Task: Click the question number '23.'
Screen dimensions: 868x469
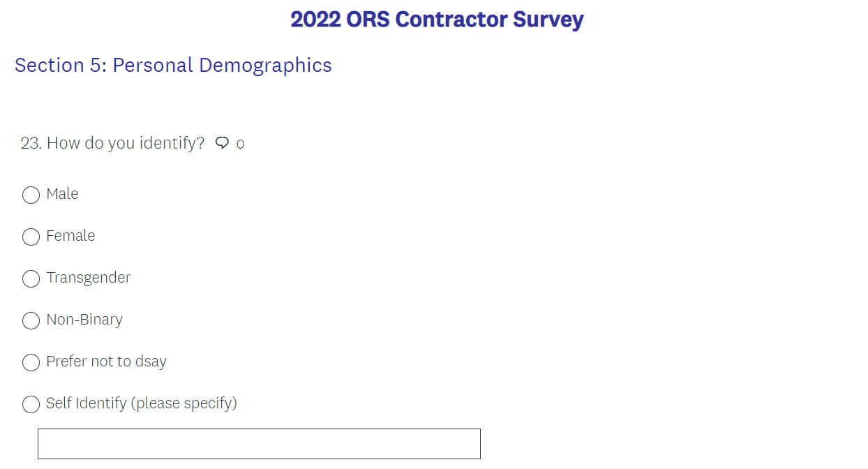Action: point(31,143)
